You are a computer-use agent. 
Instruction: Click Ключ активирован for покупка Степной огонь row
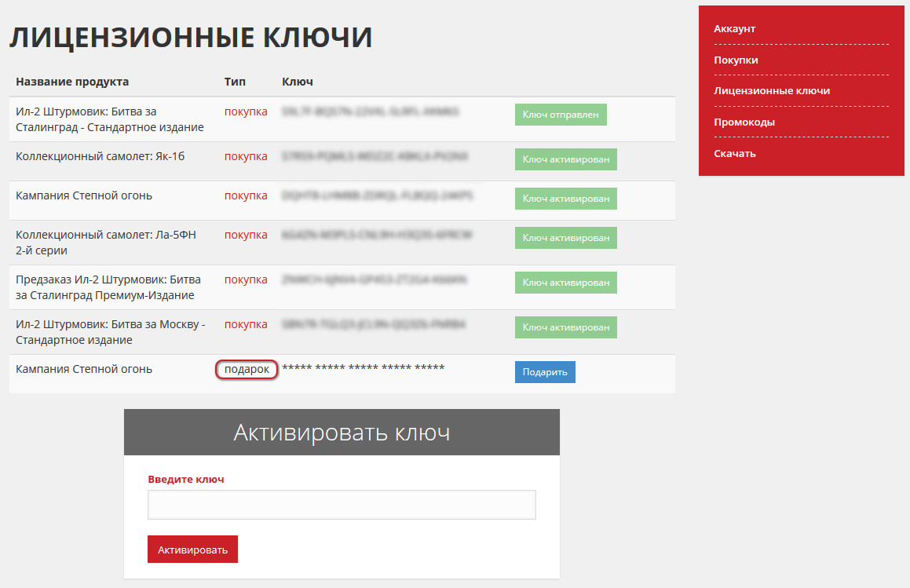566,199
